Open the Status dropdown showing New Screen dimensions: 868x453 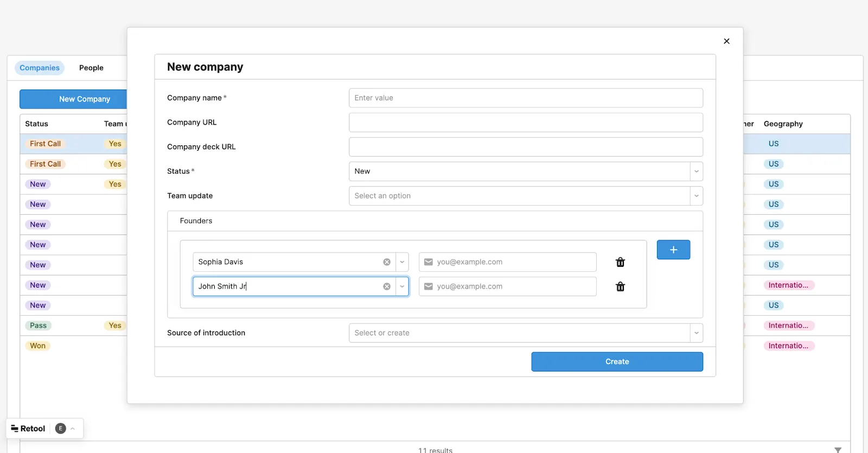point(526,171)
